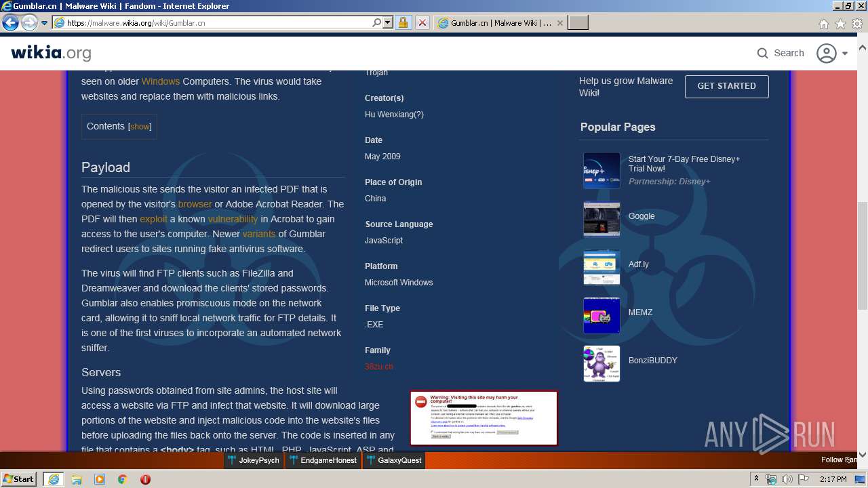Expand the address bar autocomplete dropdown

pos(388,22)
